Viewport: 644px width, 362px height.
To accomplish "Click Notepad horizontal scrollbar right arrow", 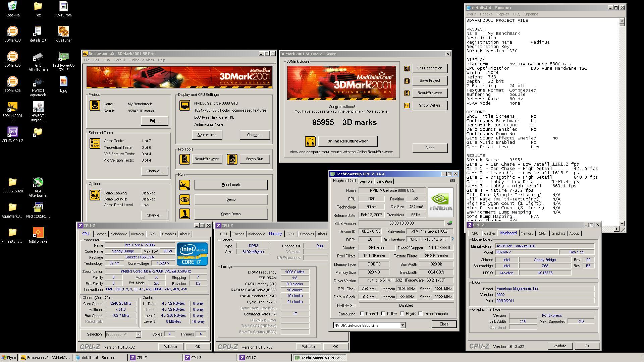I will pyautogui.click(x=617, y=229).
